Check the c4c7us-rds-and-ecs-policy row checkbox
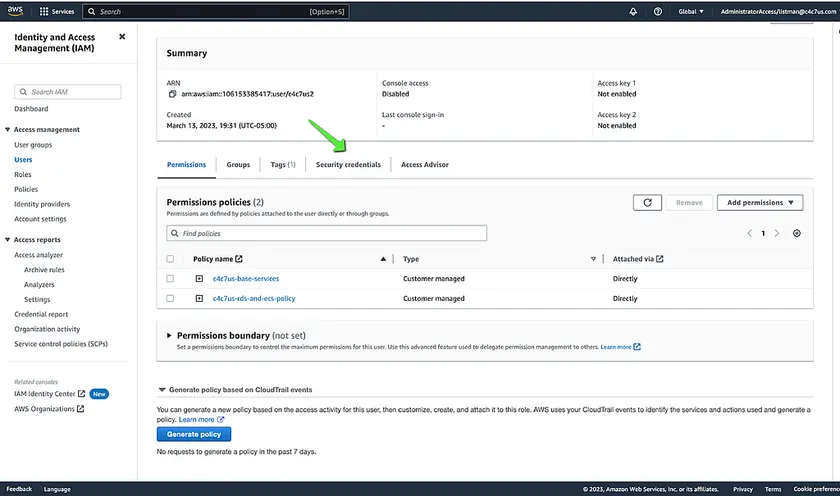The height and width of the screenshot is (496, 840). pyautogui.click(x=170, y=298)
